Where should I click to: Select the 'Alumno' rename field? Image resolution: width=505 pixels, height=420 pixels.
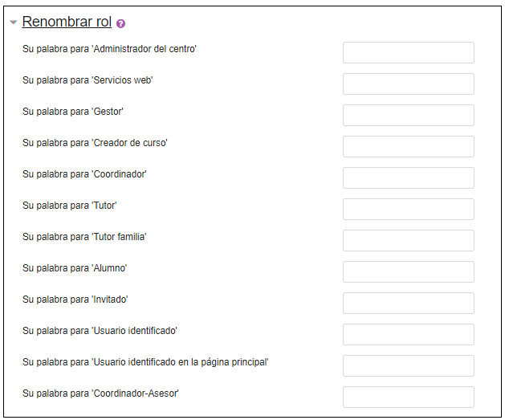[x=409, y=271]
